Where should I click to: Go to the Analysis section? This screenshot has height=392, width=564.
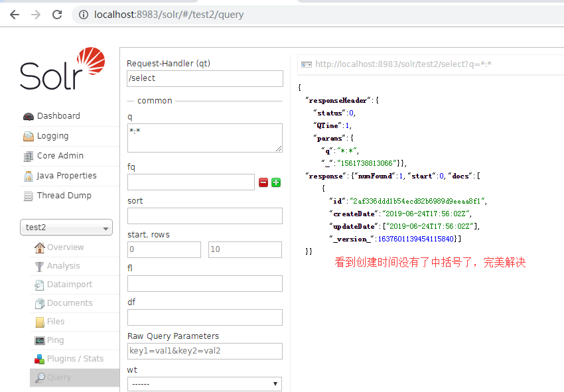click(x=63, y=266)
